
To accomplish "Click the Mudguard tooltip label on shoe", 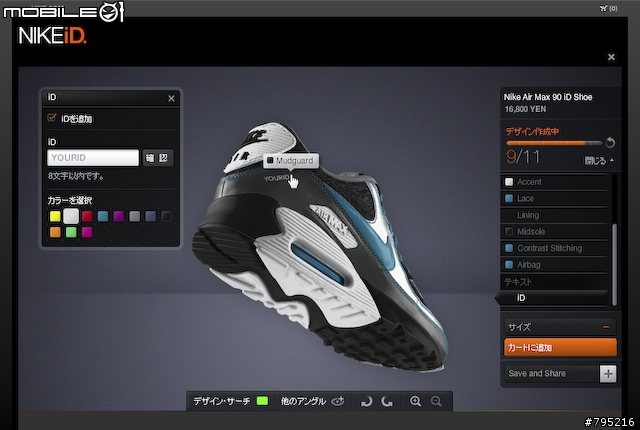I will pyautogui.click(x=291, y=161).
